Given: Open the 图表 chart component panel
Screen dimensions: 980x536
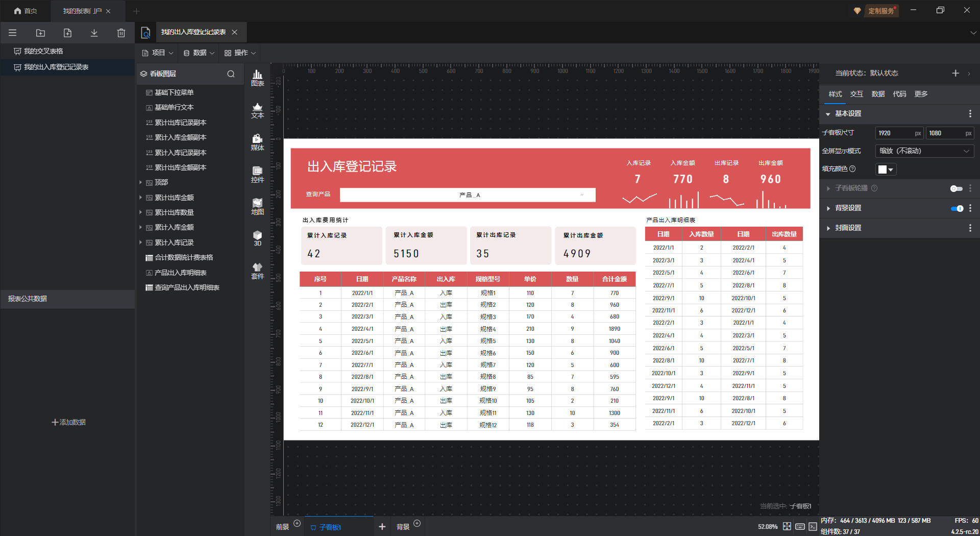Looking at the screenshot, I should coord(257,78).
